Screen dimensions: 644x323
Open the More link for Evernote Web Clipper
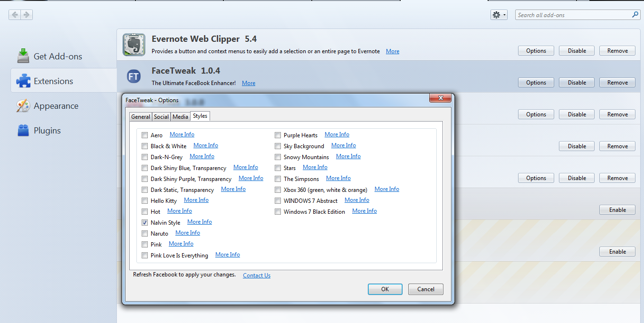pyautogui.click(x=393, y=51)
